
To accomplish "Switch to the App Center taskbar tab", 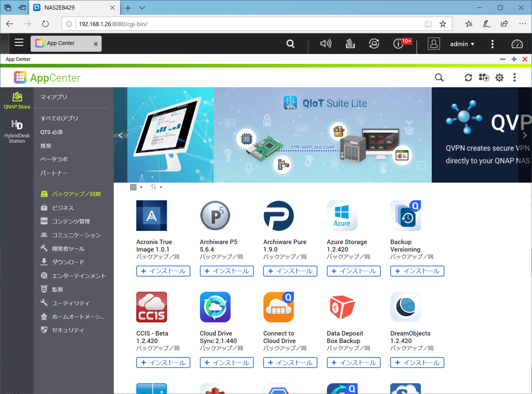I will coord(66,43).
